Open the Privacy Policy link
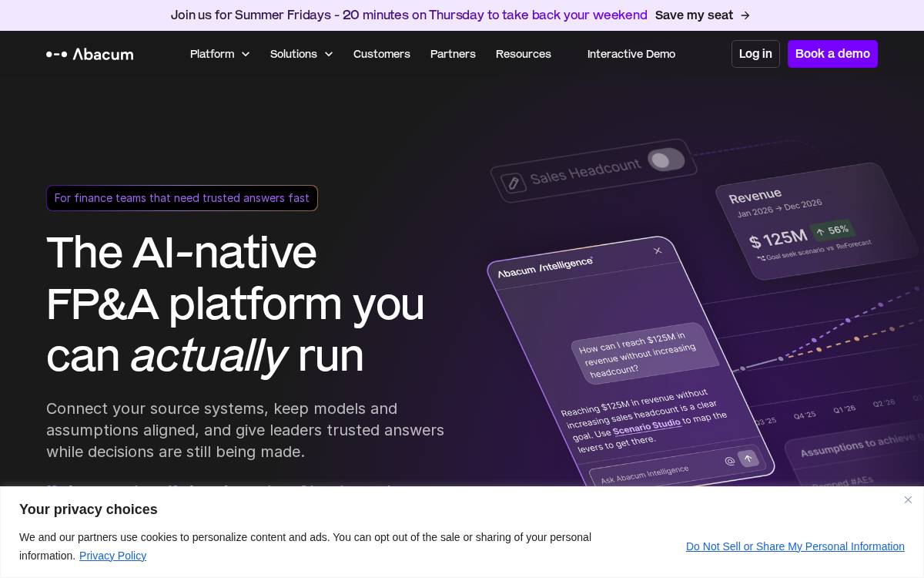The image size is (924, 578). 112,556
